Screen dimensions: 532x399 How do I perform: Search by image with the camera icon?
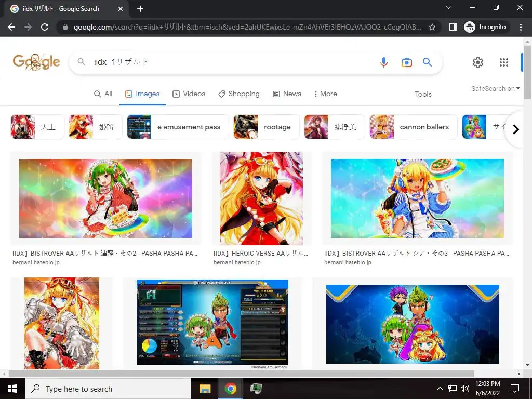pos(406,62)
